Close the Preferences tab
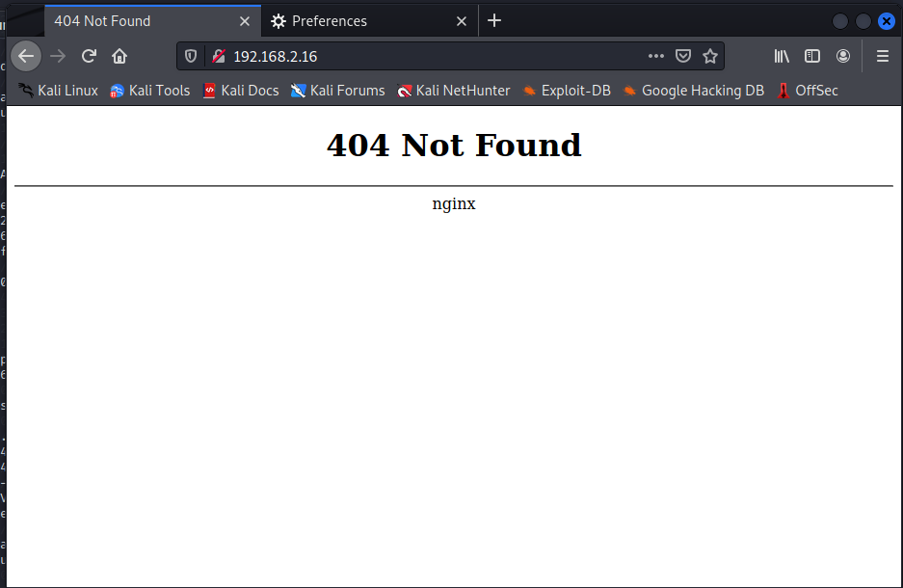Screen dimensions: 903x588 [462, 21]
